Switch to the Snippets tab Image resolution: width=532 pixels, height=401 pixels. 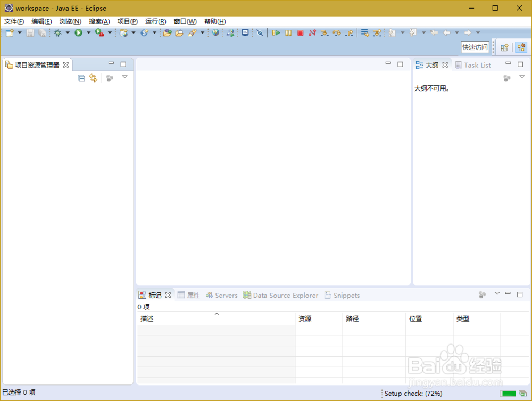(x=342, y=296)
